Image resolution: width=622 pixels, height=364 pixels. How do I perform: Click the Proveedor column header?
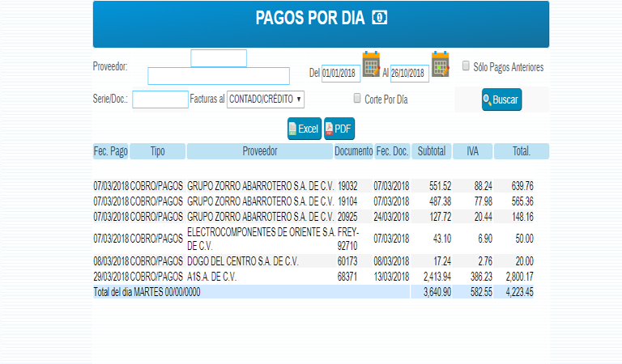coord(260,151)
